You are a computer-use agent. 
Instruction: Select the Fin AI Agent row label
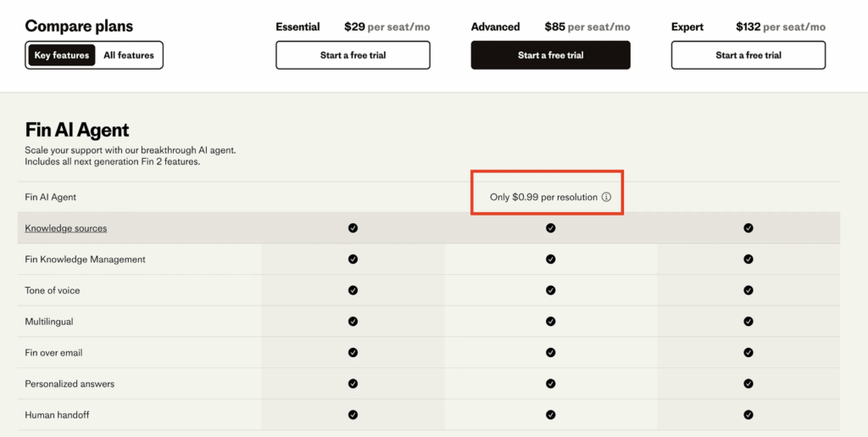[51, 197]
